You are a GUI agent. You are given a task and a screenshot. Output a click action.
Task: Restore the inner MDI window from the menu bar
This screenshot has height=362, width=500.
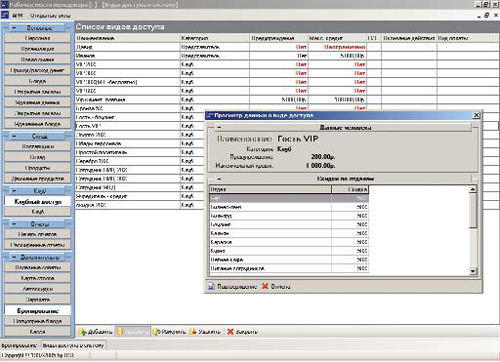pos(487,15)
